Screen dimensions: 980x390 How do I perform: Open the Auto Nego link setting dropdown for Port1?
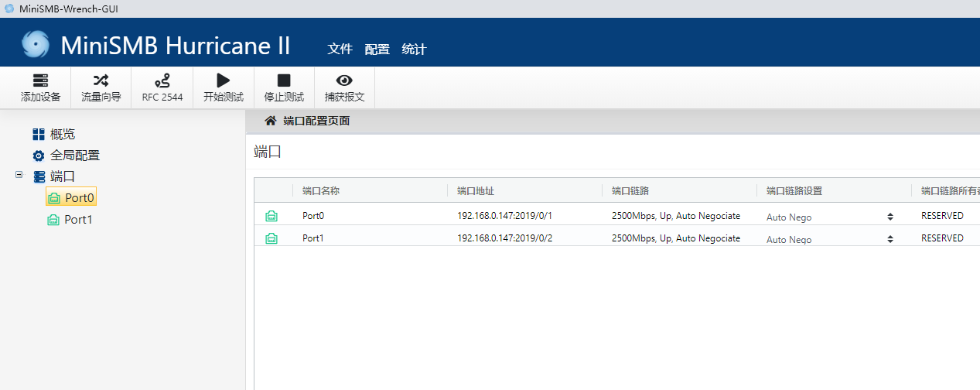click(830, 239)
